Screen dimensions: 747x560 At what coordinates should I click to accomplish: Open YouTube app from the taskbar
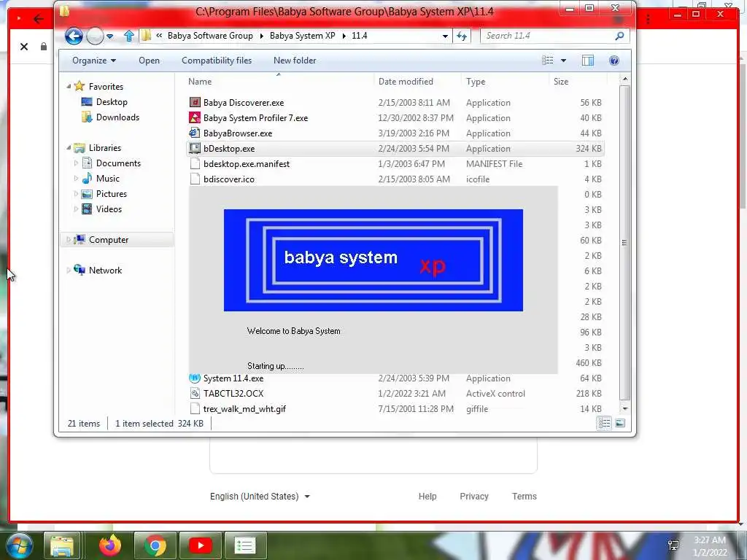[201, 545]
